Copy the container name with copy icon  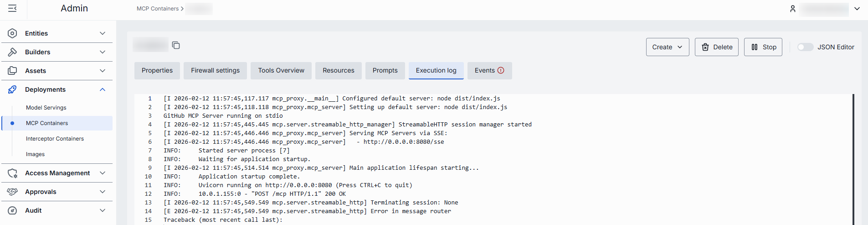tap(176, 45)
